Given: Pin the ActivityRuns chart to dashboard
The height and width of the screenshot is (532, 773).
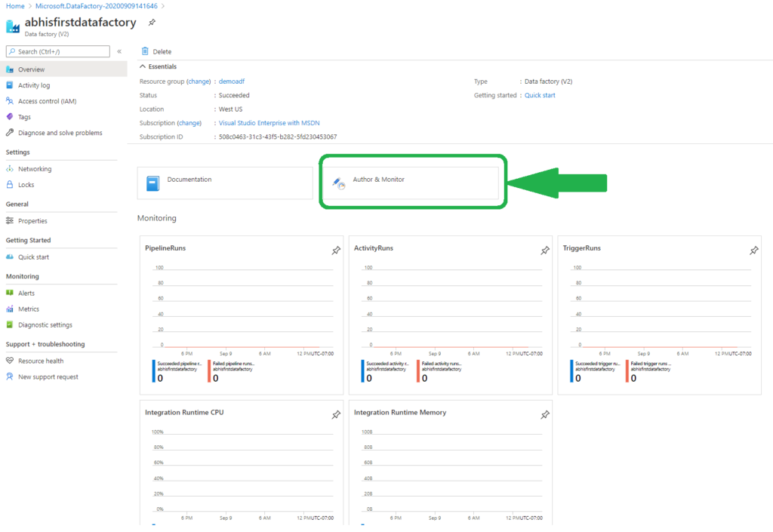Looking at the screenshot, I should point(545,251).
